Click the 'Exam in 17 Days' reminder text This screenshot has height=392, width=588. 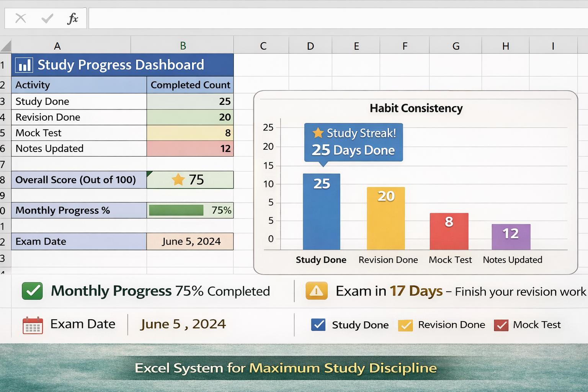tap(389, 291)
